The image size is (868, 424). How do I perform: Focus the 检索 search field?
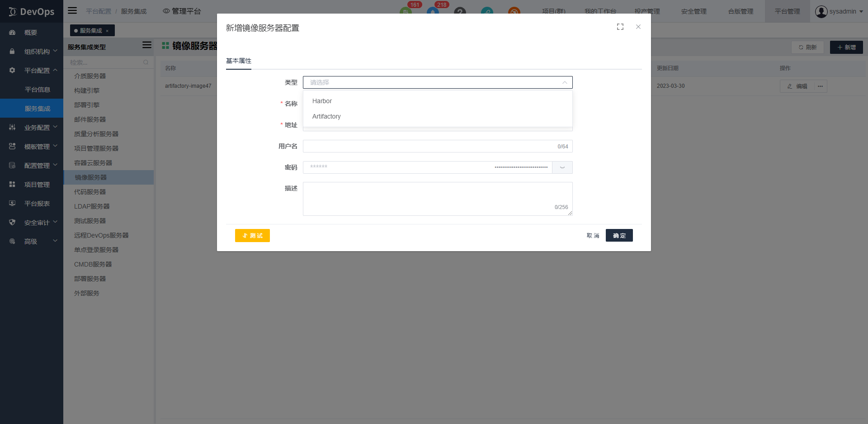[108, 62]
